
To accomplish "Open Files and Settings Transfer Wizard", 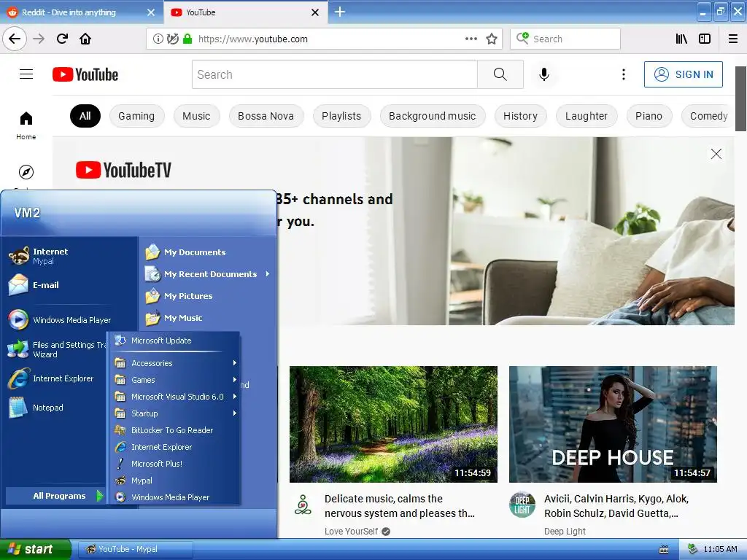I will pos(56,349).
